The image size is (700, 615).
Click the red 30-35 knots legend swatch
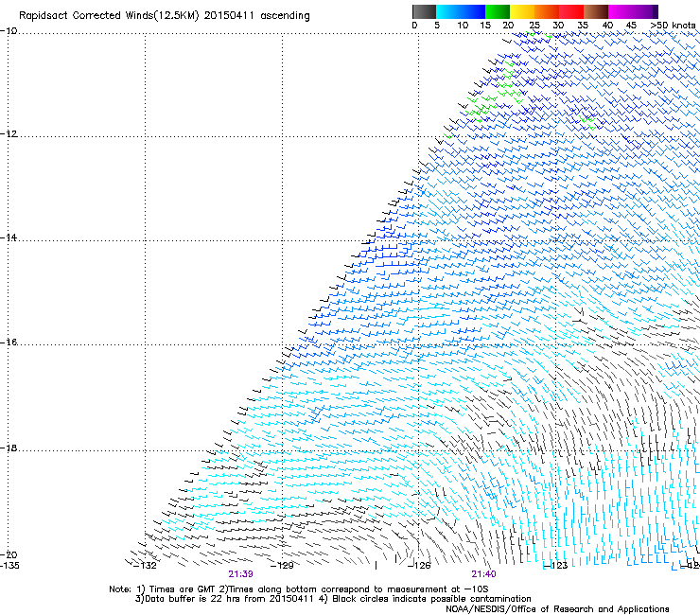[571, 11]
